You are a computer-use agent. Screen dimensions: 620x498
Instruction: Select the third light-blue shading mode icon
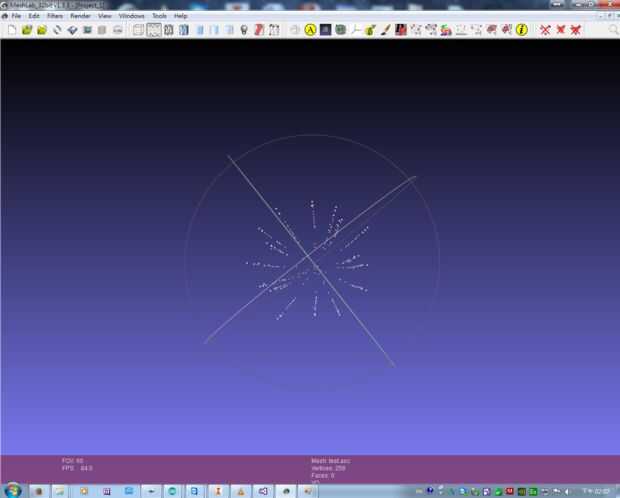point(229,30)
